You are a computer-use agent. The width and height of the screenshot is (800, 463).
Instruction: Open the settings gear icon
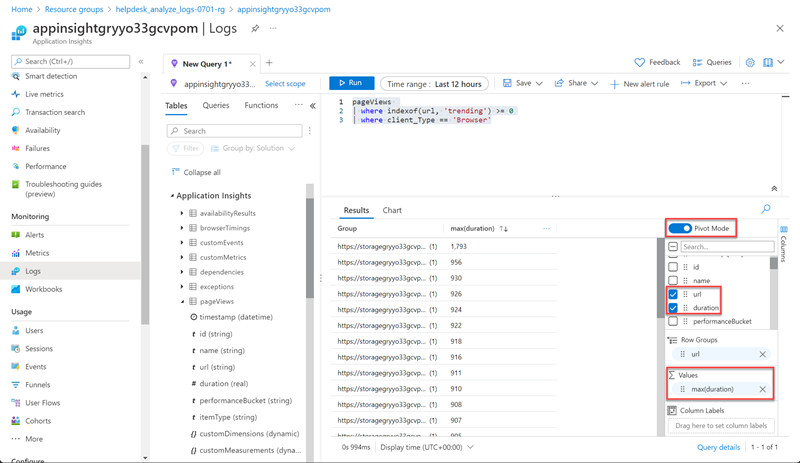click(x=750, y=62)
